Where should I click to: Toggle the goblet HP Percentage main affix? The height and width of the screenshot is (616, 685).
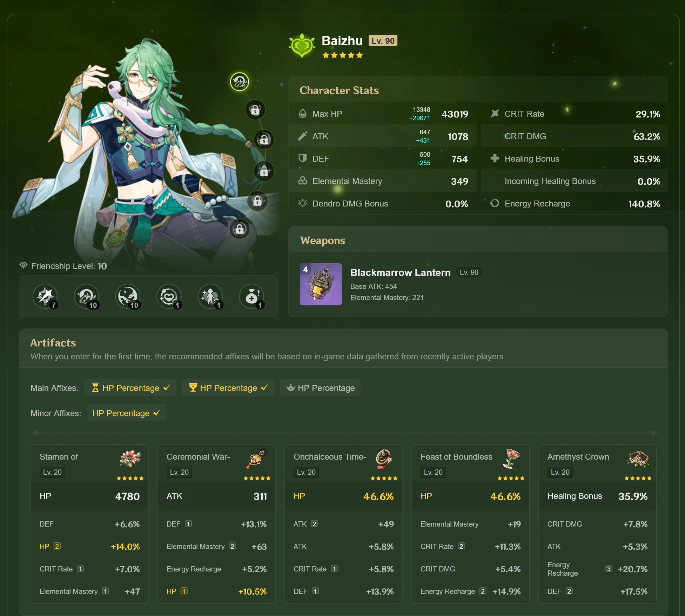[228, 388]
